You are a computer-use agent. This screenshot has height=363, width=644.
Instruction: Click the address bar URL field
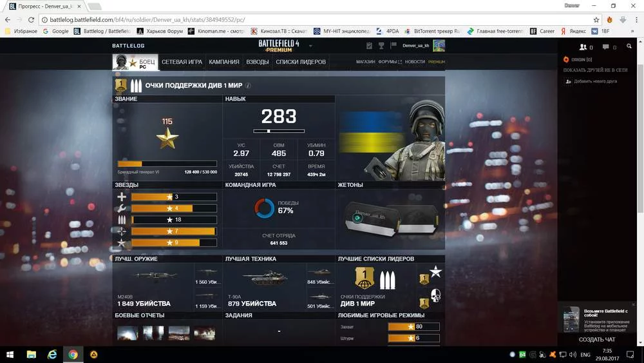point(316,20)
